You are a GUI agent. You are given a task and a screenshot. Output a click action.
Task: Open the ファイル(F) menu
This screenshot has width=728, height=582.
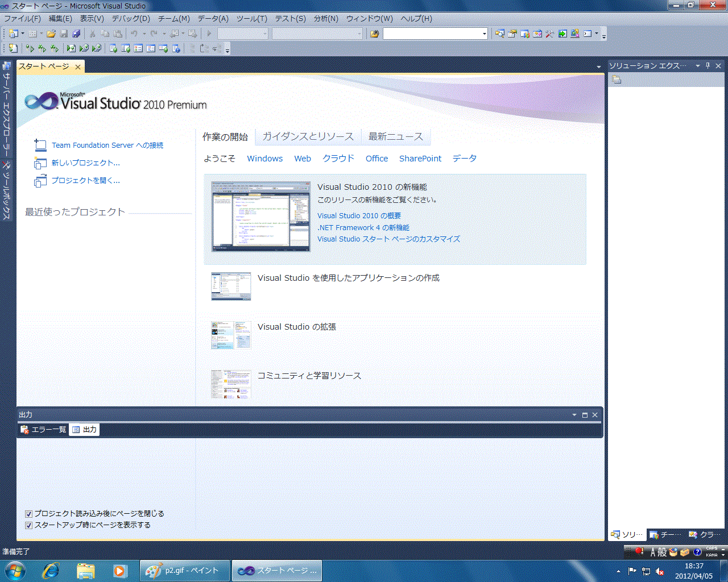click(x=23, y=19)
